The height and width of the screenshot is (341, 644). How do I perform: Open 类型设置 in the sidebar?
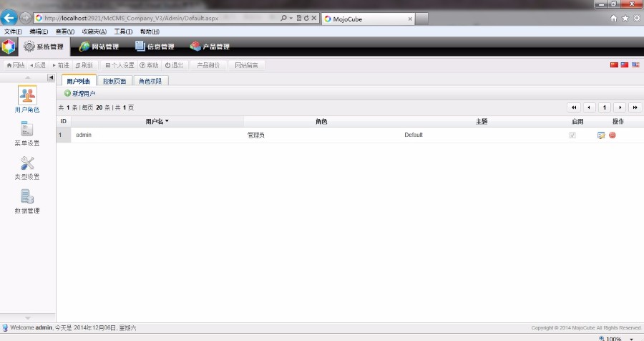coord(27,168)
